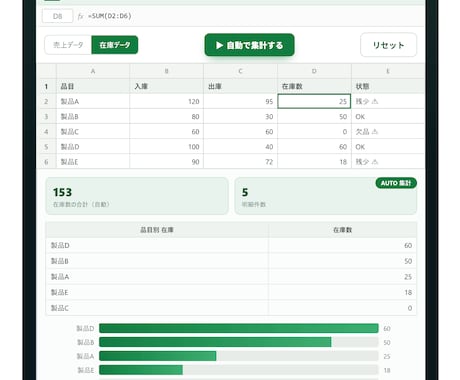This screenshot has width=460, height=380.
Task: Click the 製品B row in the summary table
Action: click(x=231, y=261)
